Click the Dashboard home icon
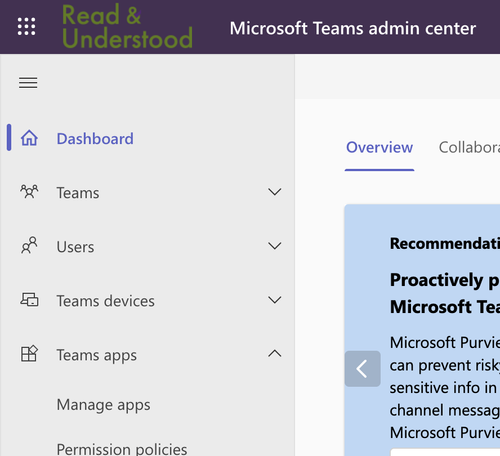 pyautogui.click(x=29, y=138)
